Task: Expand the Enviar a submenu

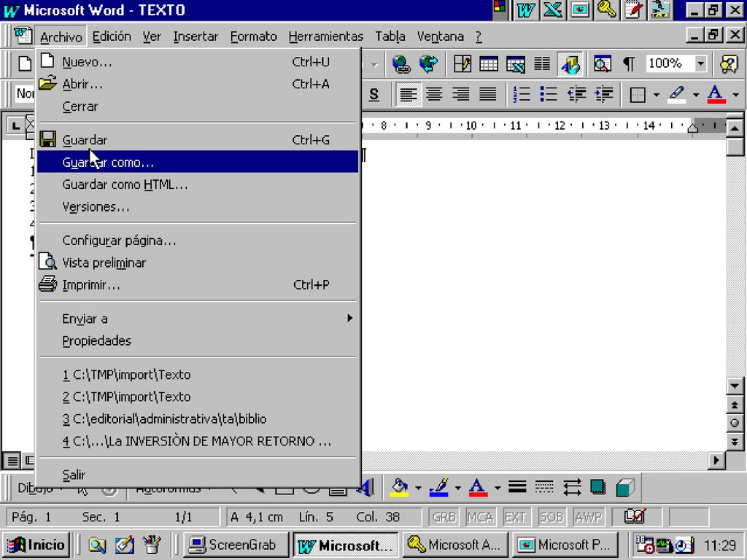Action: click(198, 319)
